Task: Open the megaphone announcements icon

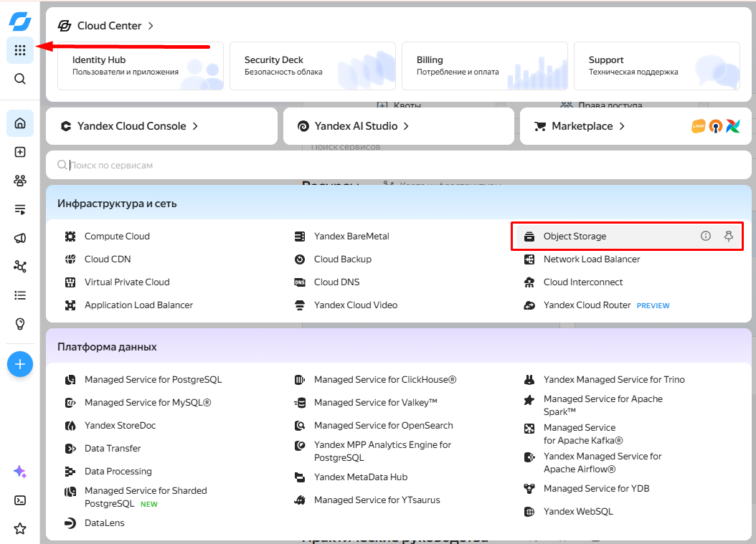Action: (x=20, y=238)
